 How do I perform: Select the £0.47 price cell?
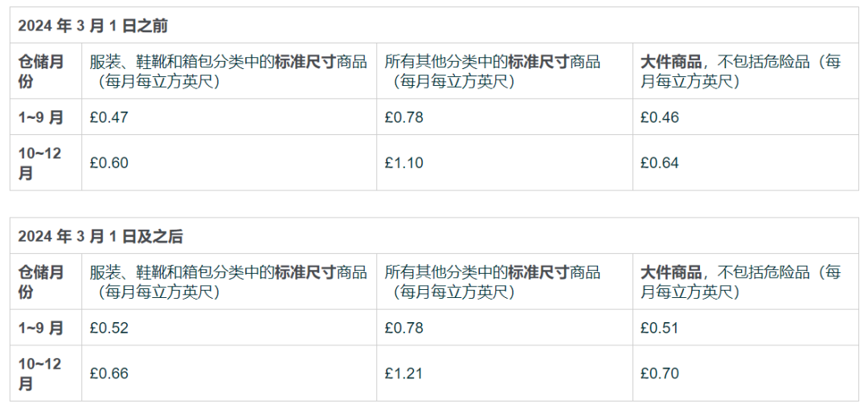coord(109,117)
